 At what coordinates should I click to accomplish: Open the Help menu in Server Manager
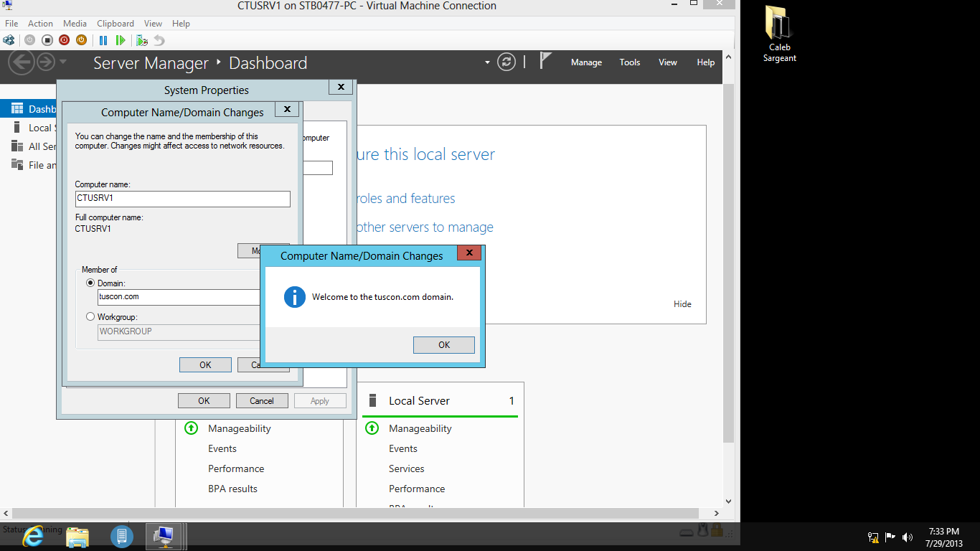pyautogui.click(x=706, y=62)
